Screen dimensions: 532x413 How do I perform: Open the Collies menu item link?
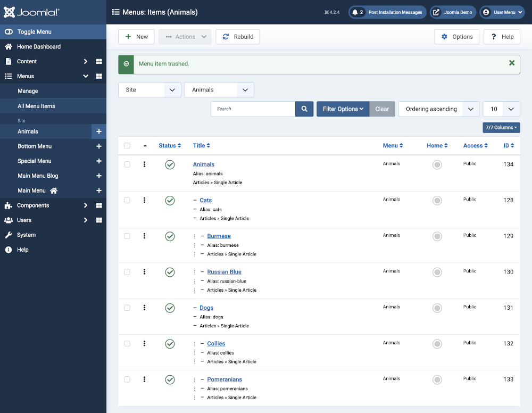click(x=216, y=344)
